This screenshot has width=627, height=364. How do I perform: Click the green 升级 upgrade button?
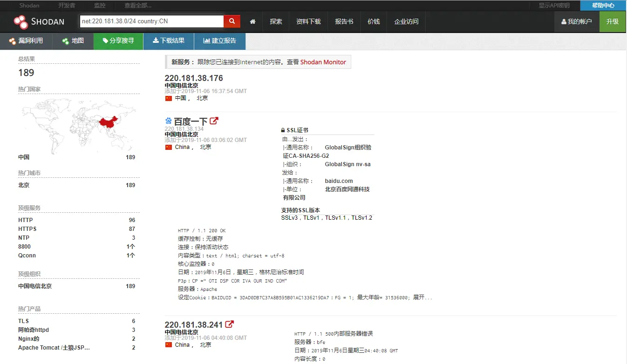[x=612, y=22]
